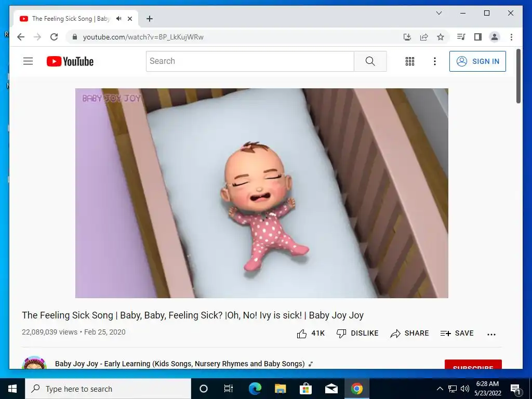The width and height of the screenshot is (532, 399).
Task: Go to the YouTube home logo
Action: (70, 61)
